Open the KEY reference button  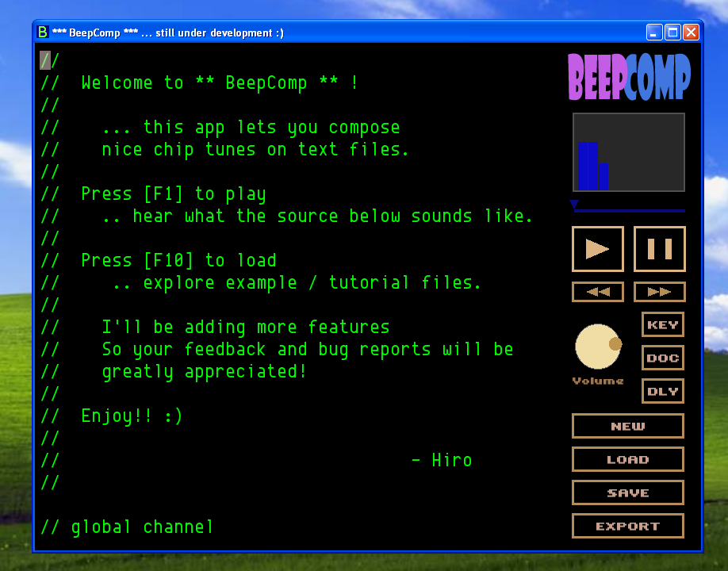tap(662, 324)
